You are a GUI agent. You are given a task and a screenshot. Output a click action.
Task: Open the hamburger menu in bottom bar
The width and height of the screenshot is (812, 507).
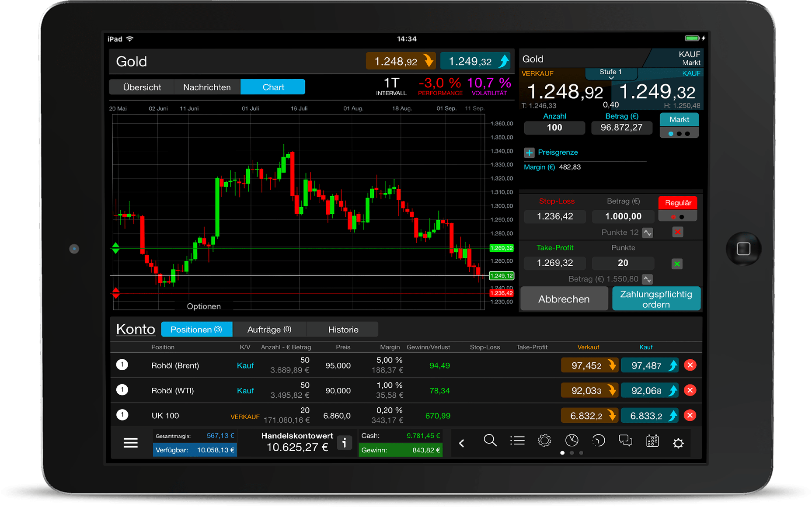point(130,443)
